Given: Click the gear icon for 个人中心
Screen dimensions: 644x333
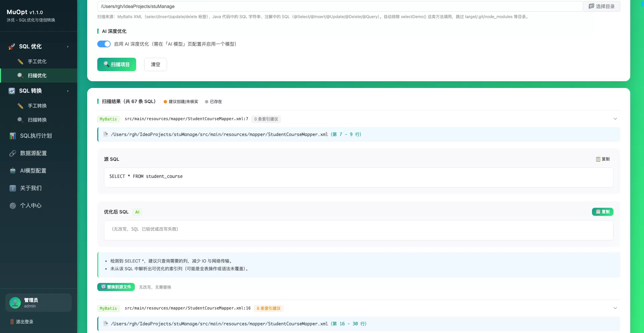Looking at the screenshot, I should pos(13,206).
